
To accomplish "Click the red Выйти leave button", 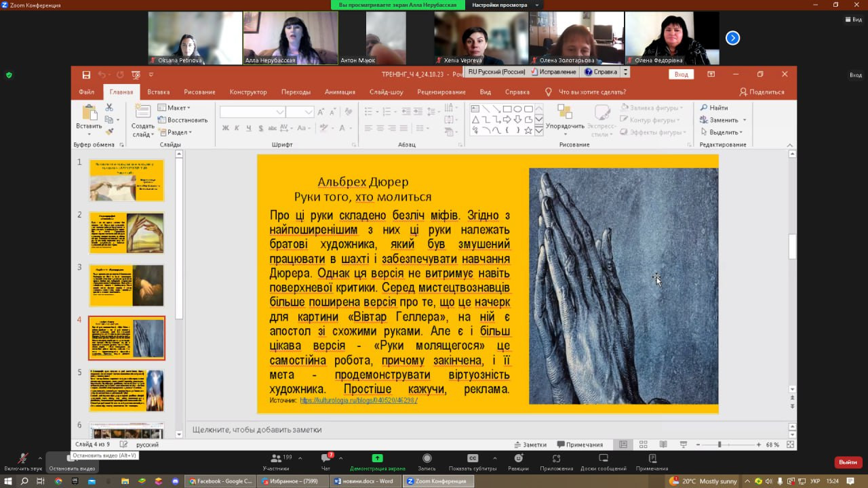I will pyautogui.click(x=848, y=462).
